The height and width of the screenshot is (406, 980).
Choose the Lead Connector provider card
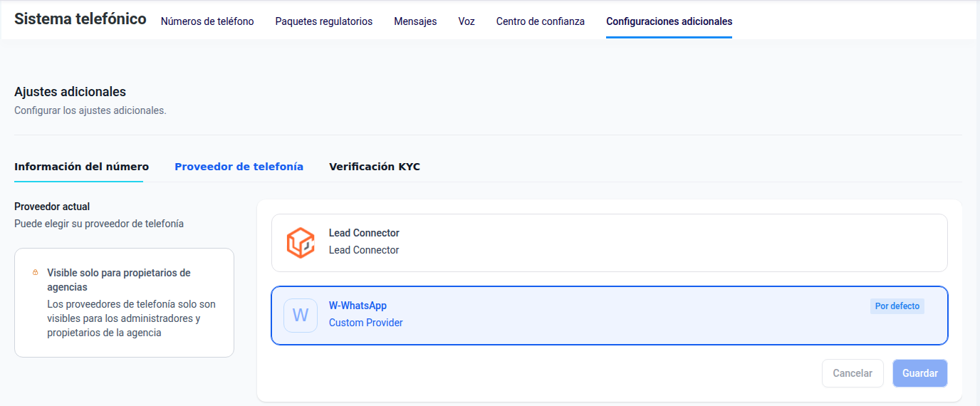coord(610,243)
